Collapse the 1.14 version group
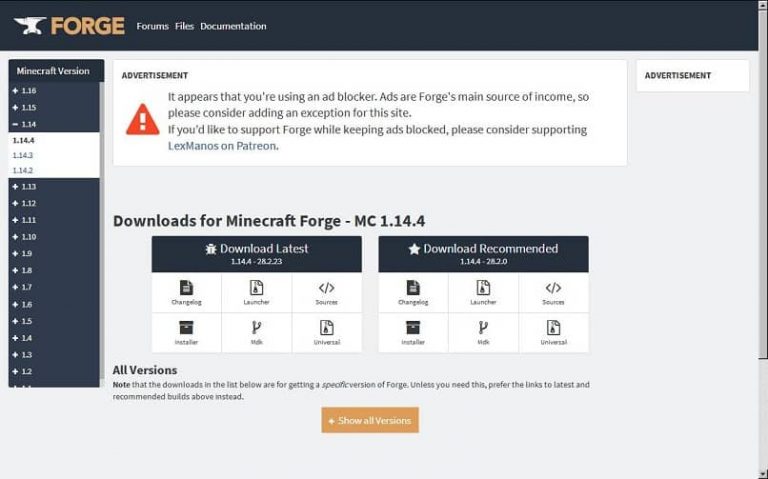Screen dimensions: 768x479 pos(28,124)
